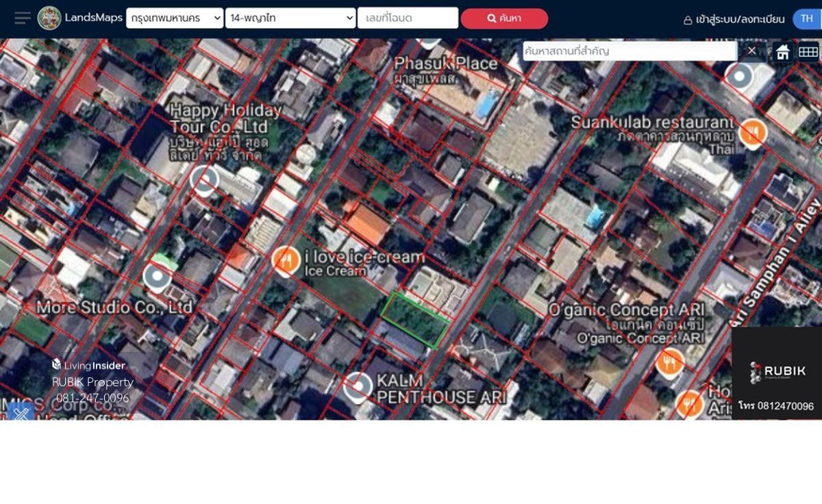This screenshot has height=504, width=822.
Task: Clear the place search with X
Action: tap(751, 51)
